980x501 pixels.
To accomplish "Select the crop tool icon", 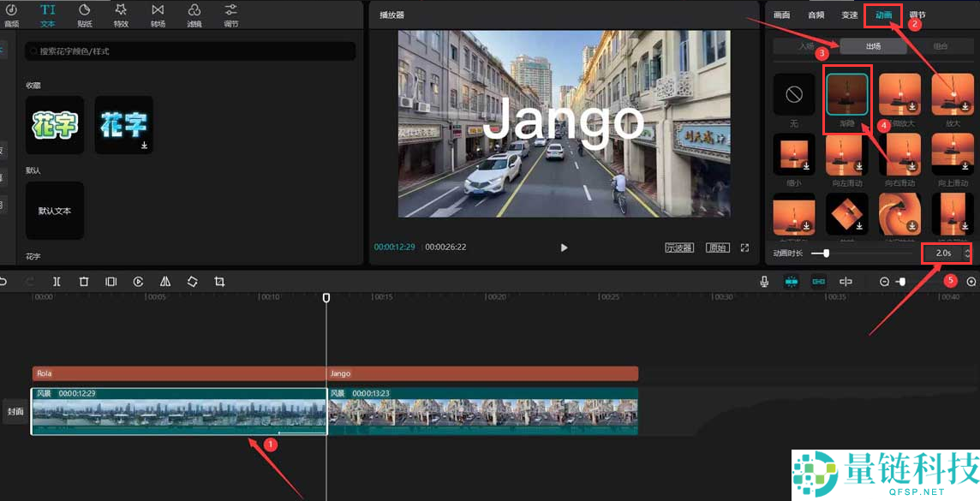I will tap(219, 282).
